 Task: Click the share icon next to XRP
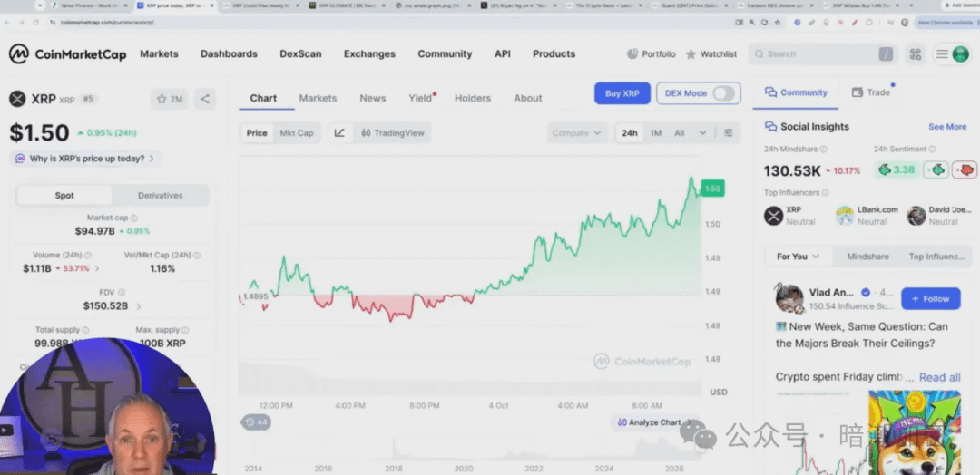[x=205, y=99]
